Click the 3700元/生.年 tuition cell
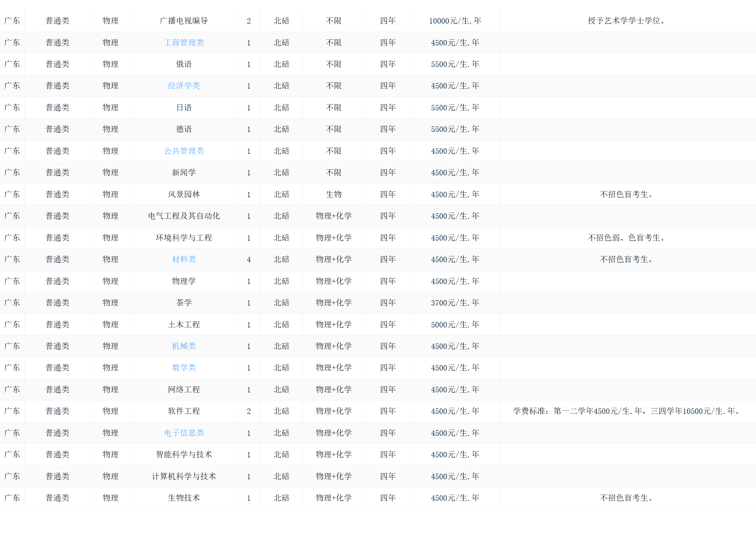Screen dimensions: 756x534 (455, 303)
